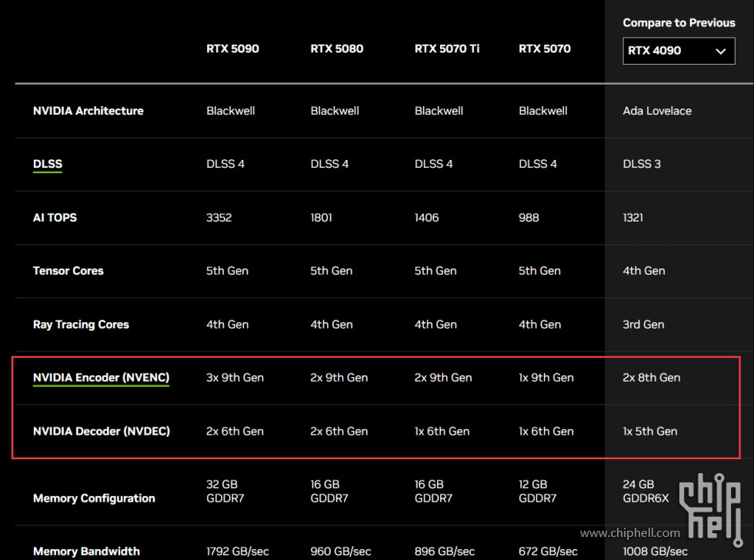Screen dimensions: 754x560
Task: Click the 32 GB GDDR7 memory value
Action: 225,491
